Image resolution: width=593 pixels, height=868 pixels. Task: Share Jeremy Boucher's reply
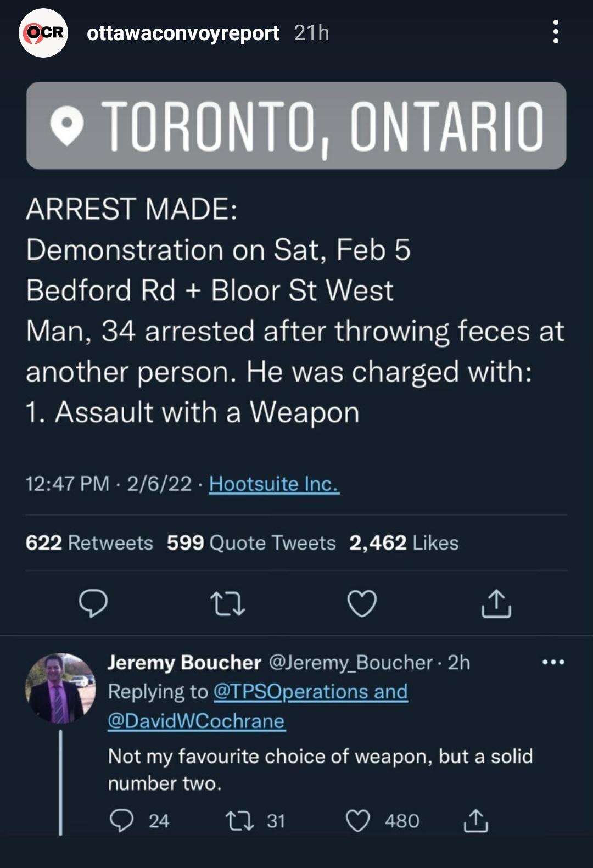(475, 821)
